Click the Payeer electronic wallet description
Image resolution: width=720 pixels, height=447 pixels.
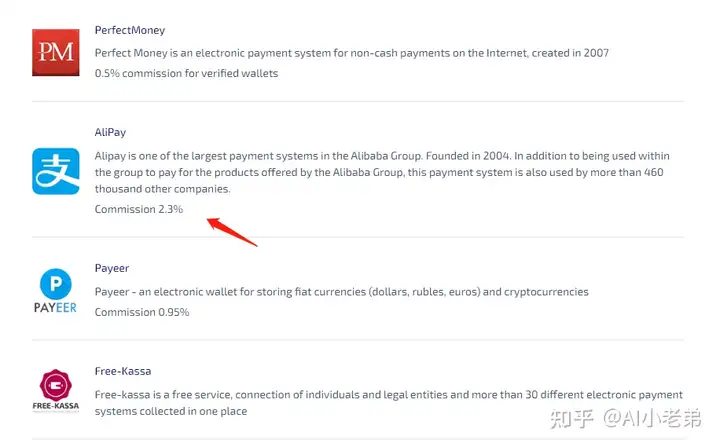[x=342, y=292]
